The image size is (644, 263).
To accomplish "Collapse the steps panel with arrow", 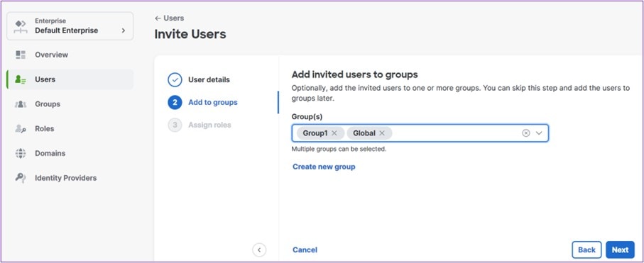I will pyautogui.click(x=259, y=250).
